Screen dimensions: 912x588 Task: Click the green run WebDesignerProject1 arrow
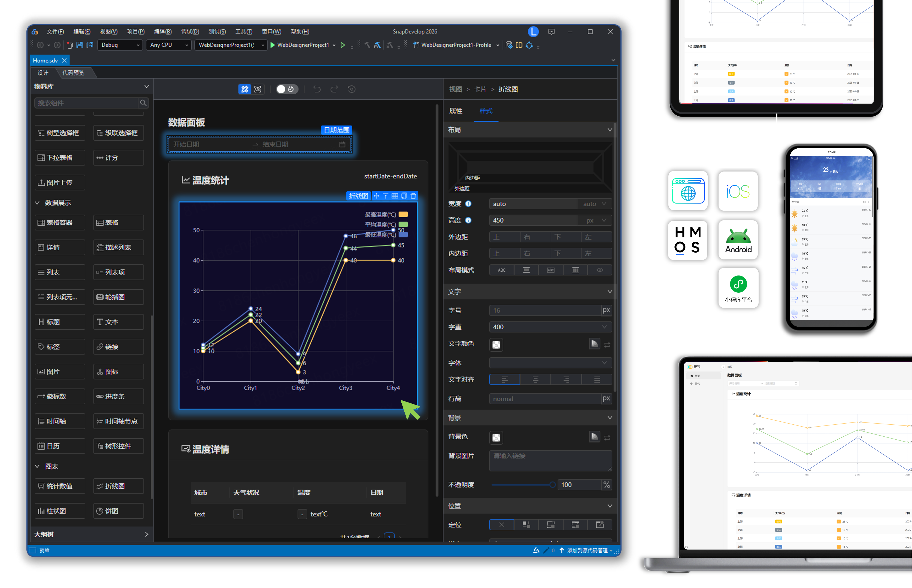tap(273, 45)
